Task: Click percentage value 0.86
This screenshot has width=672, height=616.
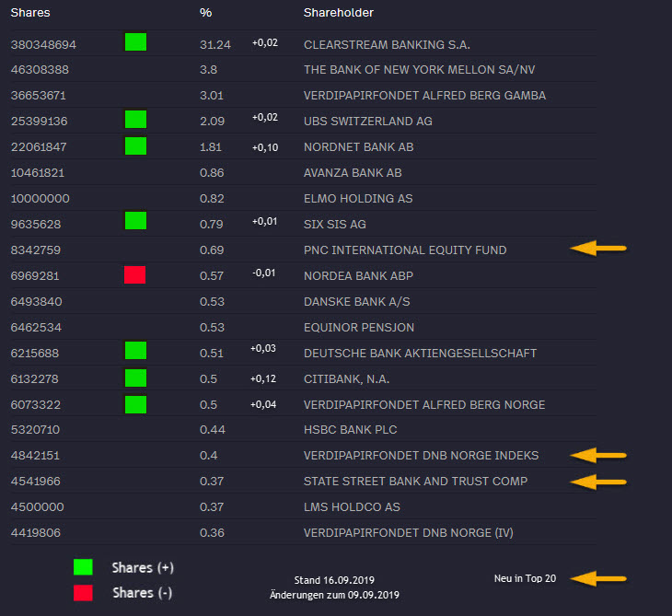Action: 212,173
